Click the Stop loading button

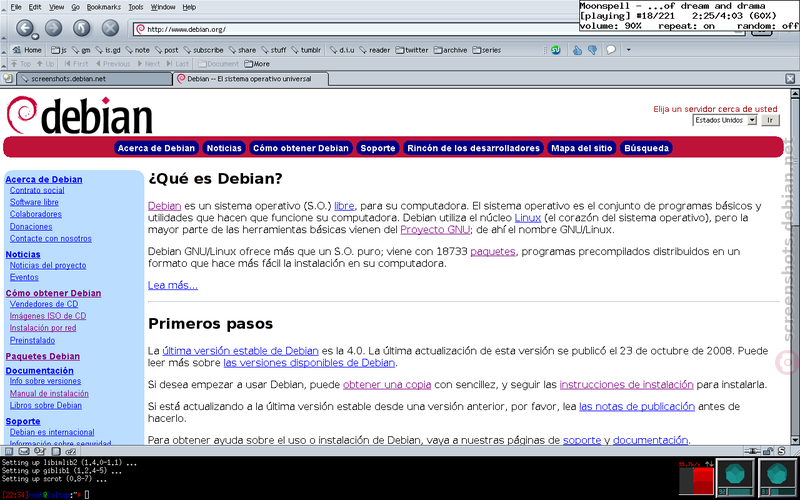click(x=110, y=28)
